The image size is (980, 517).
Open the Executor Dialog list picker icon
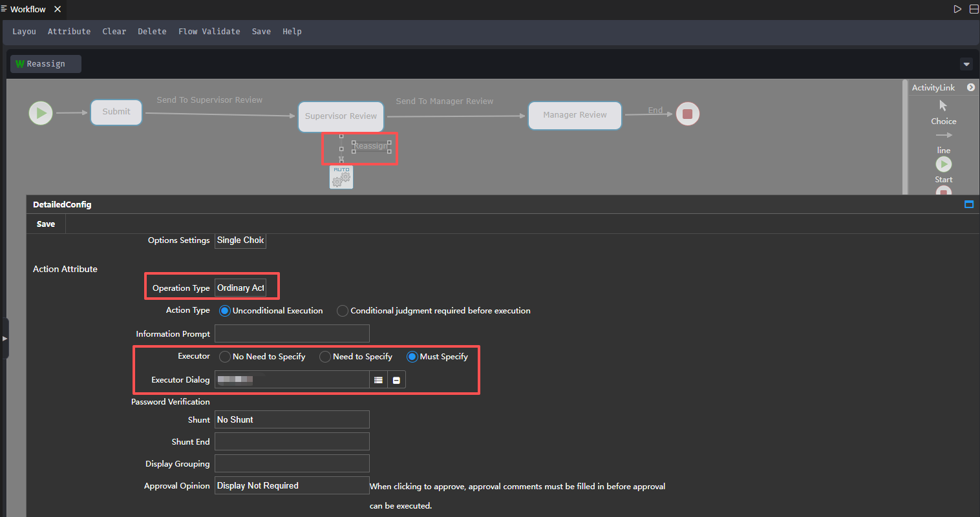click(x=379, y=380)
